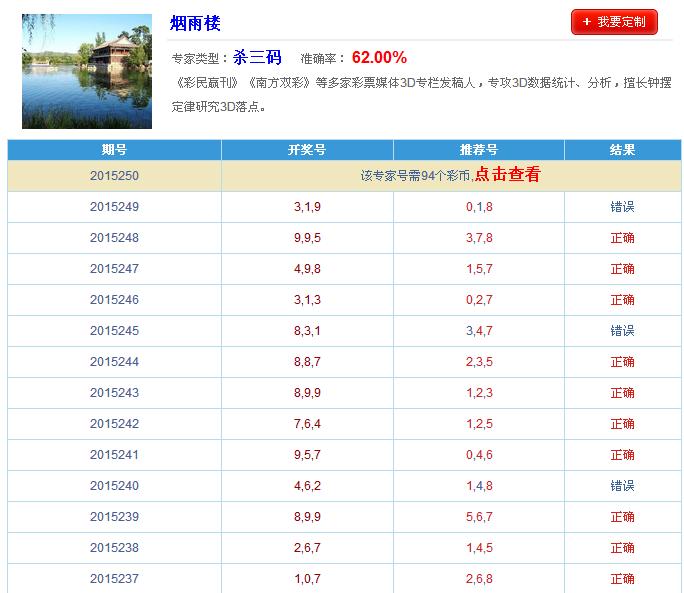Select issue number 2015245
The width and height of the screenshot is (684, 593).
(114, 331)
